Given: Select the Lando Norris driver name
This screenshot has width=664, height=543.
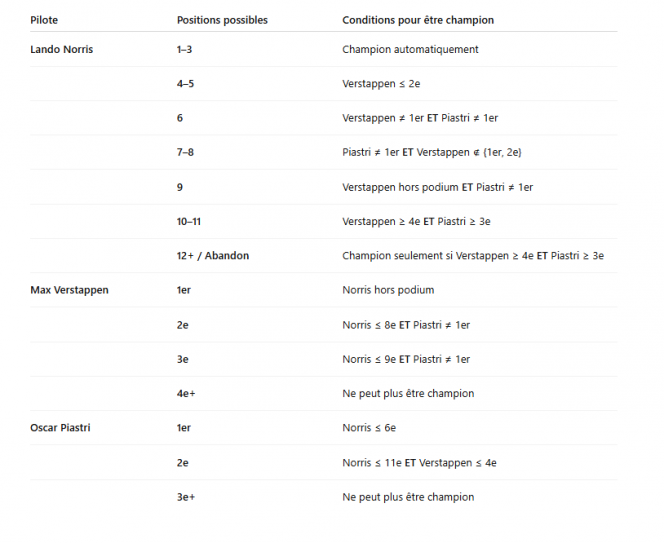Looking at the screenshot, I should coord(62,49).
